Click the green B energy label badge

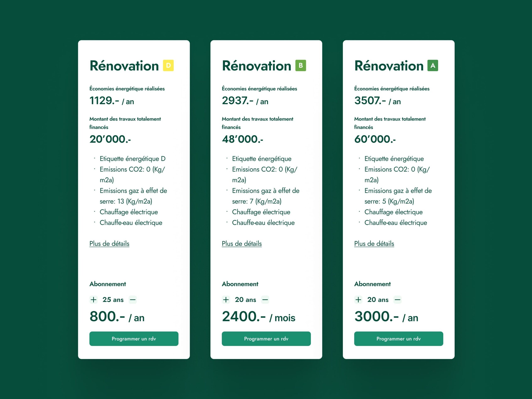pos(301,65)
